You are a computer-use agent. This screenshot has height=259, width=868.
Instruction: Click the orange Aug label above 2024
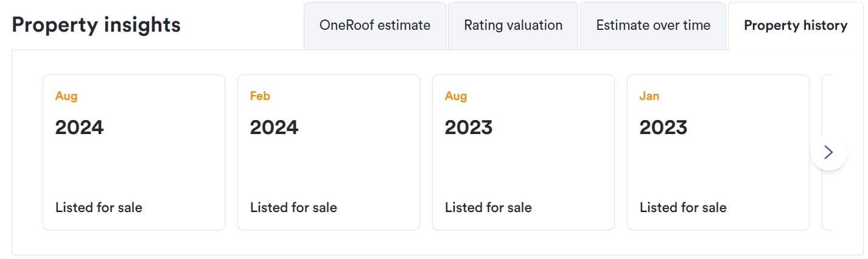click(x=66, y=96)
